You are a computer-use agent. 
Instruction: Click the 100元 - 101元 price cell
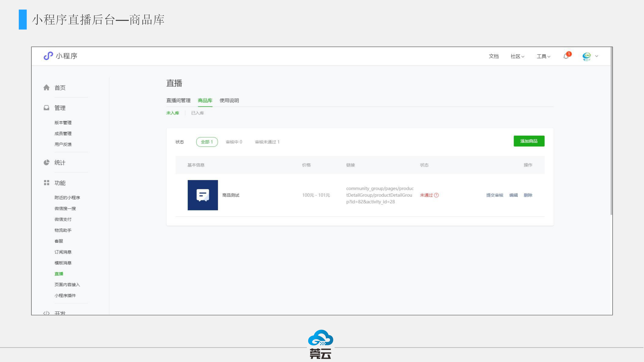[316, 195]
